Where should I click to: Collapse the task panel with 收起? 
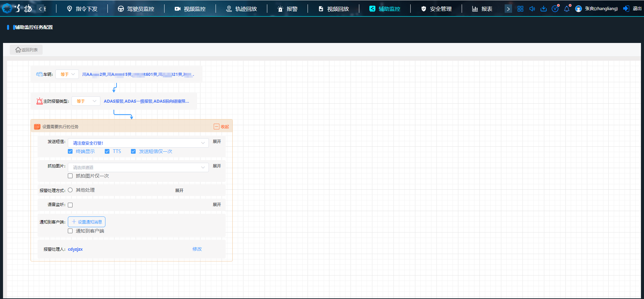click(x=221, y=127)
